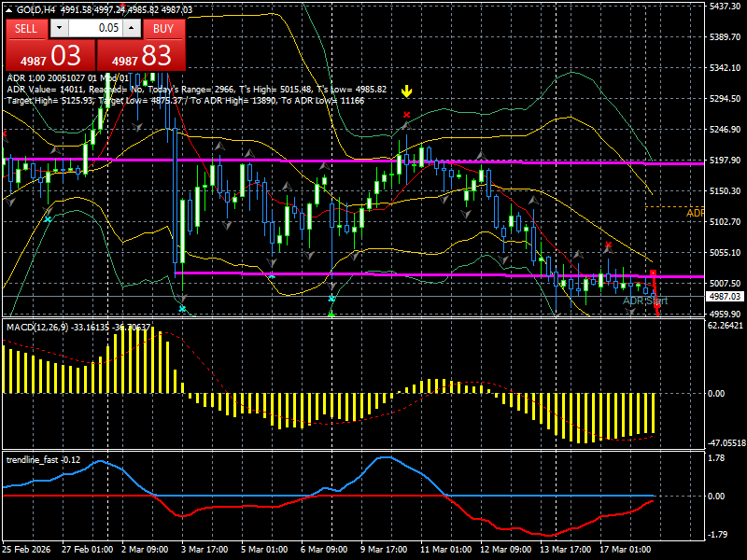Select the red square marker on the last candle

[653, 273]
